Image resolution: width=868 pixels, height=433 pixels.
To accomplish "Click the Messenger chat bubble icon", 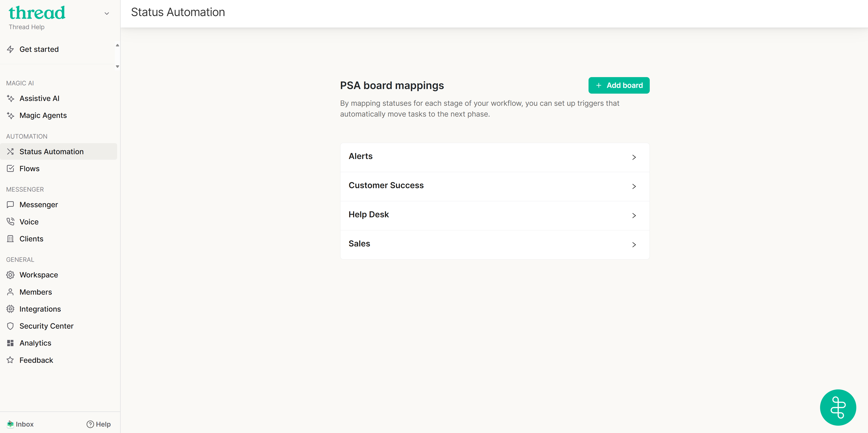I will (11, 204).
